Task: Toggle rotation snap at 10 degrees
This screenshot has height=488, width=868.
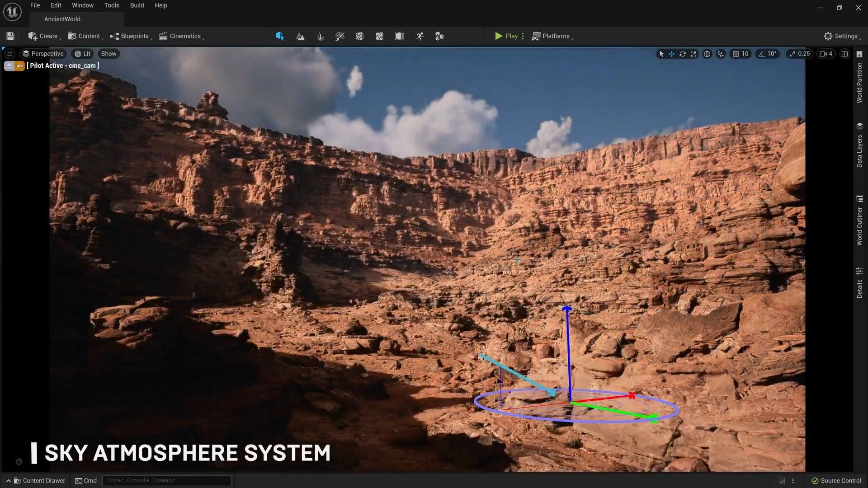Action: (768, 54)
